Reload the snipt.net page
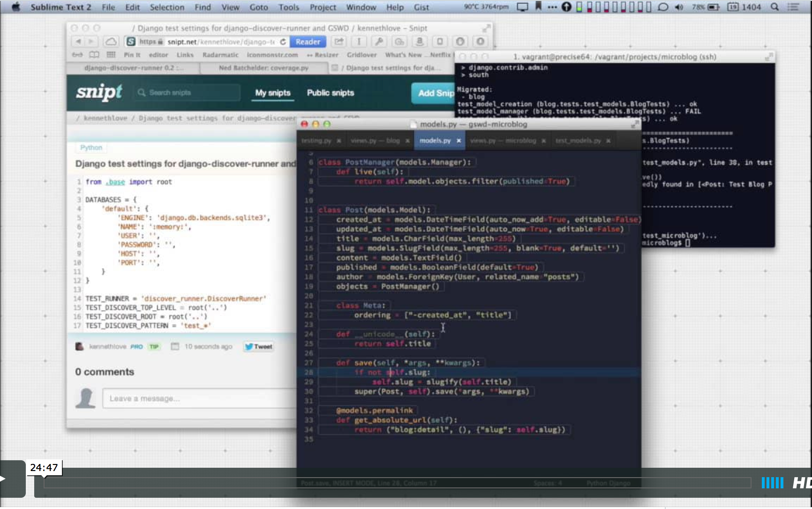The image size is (812, 509). tap(283, 42)
